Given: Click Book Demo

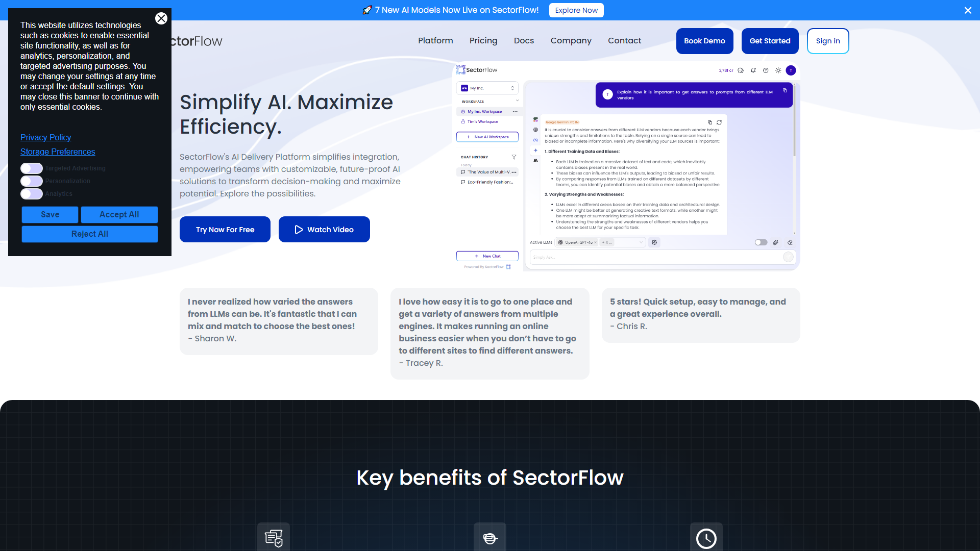Looking at the screenshot, I should 704,41.
